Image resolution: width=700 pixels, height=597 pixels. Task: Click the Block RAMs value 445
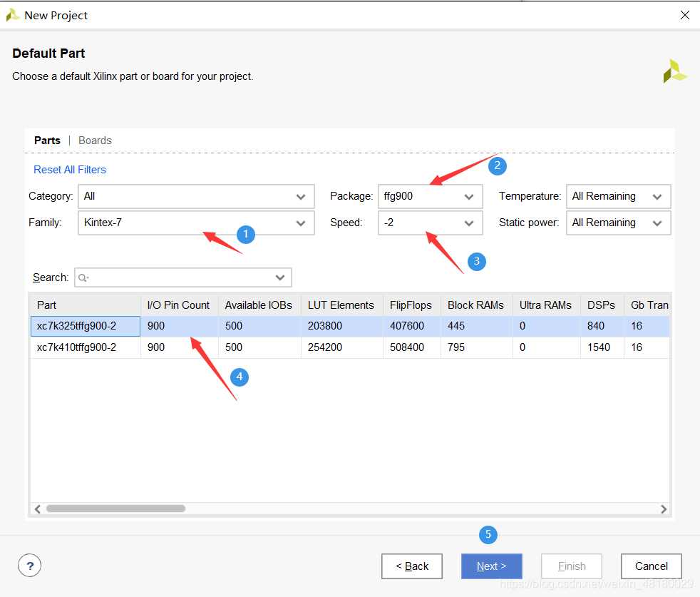pyautogui.click(x=456, y=326)
